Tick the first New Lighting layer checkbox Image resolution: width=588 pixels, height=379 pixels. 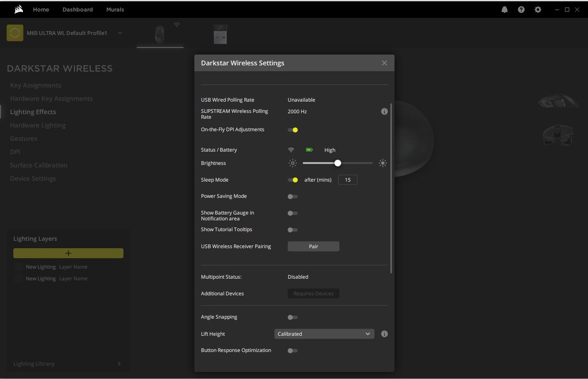(18, 267)
